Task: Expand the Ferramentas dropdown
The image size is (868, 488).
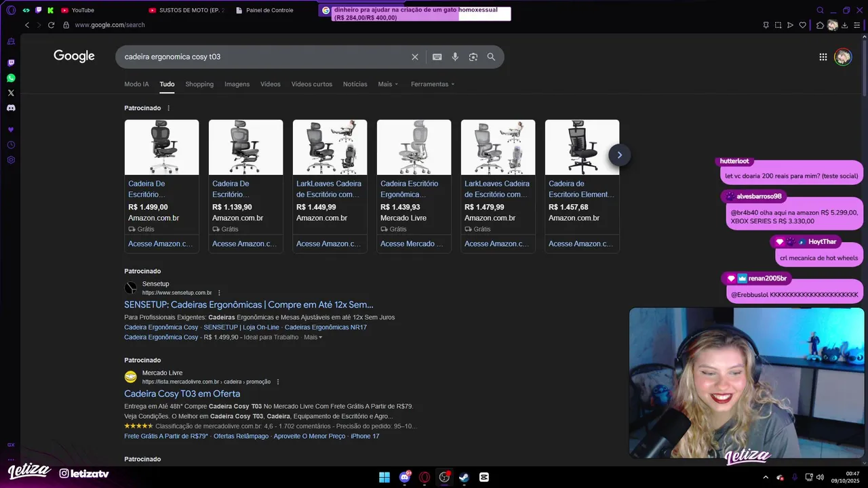Action: click(433, 84)
